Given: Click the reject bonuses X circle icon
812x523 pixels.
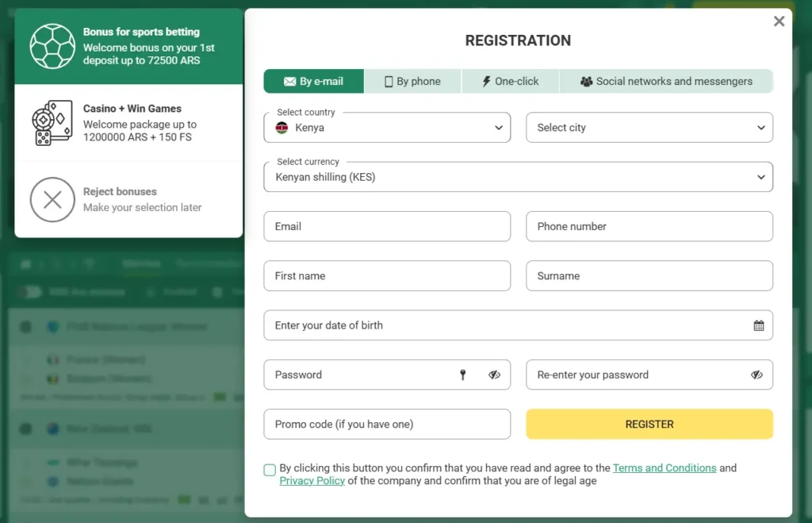Looking at the screenshot, I should pos(52,199).
